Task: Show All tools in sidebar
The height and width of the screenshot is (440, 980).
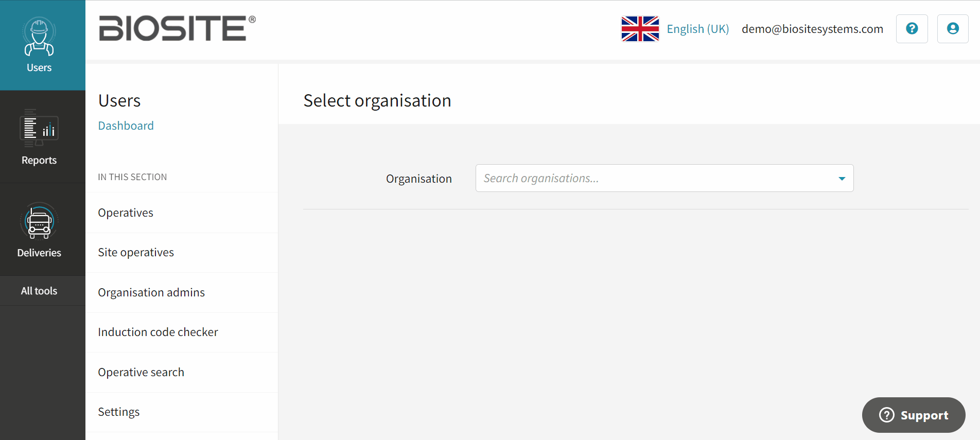Action: (39, 291)
